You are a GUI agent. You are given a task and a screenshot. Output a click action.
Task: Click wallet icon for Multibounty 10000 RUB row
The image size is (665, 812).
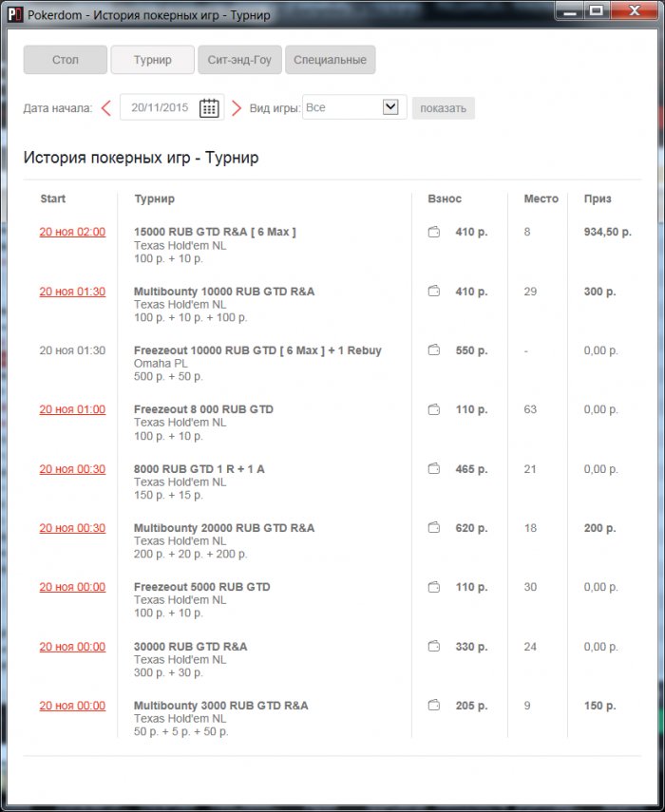pos(434,291)
